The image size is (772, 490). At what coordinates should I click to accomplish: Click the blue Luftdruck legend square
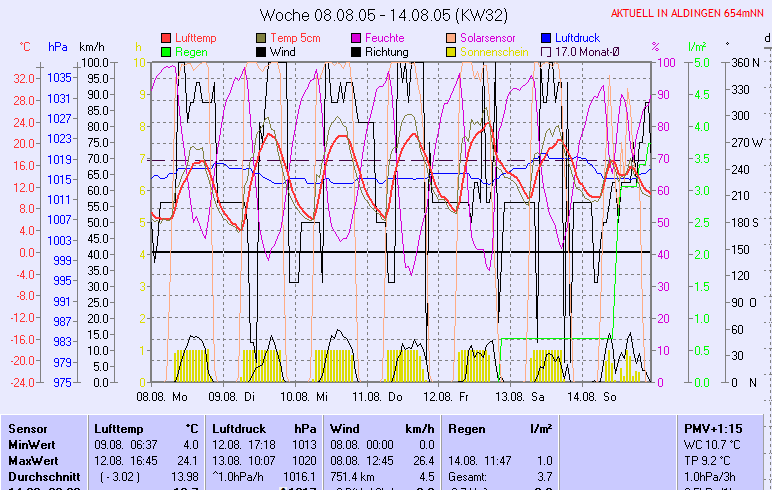[x=547, y=38]
